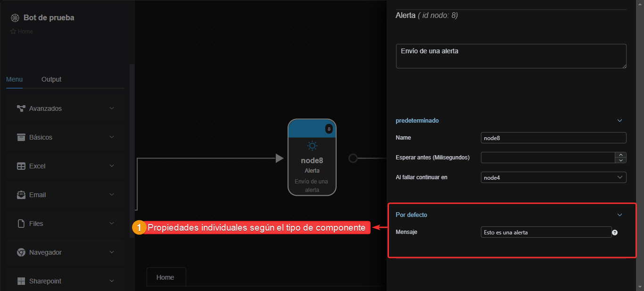Expand the Sharepoint category chevron
The height and width of the screenshot is (291, 644).
point(112,281)
